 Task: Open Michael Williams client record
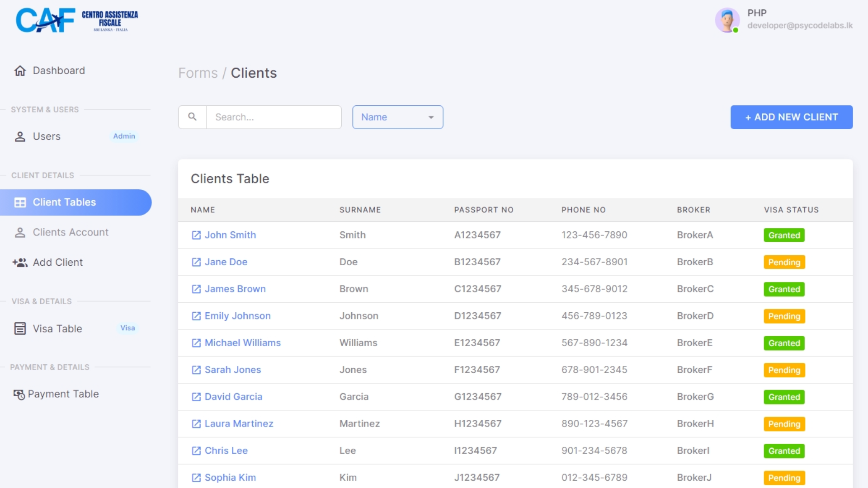(242, 343)
